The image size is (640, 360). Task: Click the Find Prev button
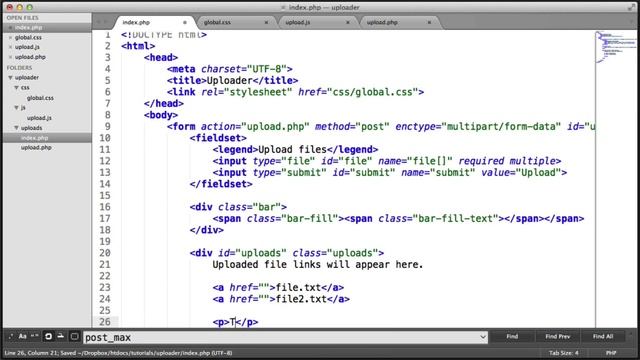click(558, 337)
